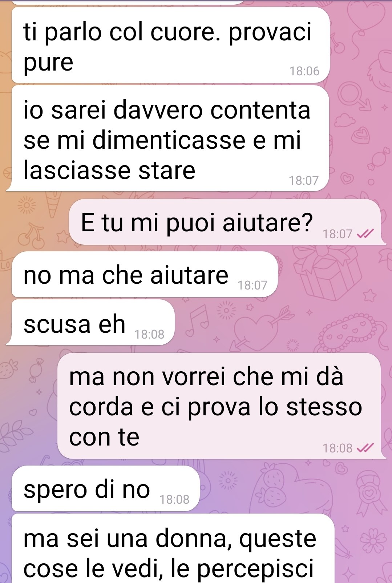Tap the sent message "E tu mi puoi aiutare?"
The image size is (392, 583).
pos(225,222)
